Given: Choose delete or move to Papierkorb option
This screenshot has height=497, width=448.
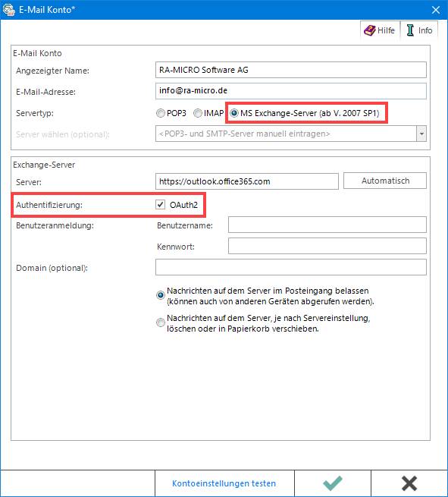Looking at the screenshot, I should coord(161,322).
